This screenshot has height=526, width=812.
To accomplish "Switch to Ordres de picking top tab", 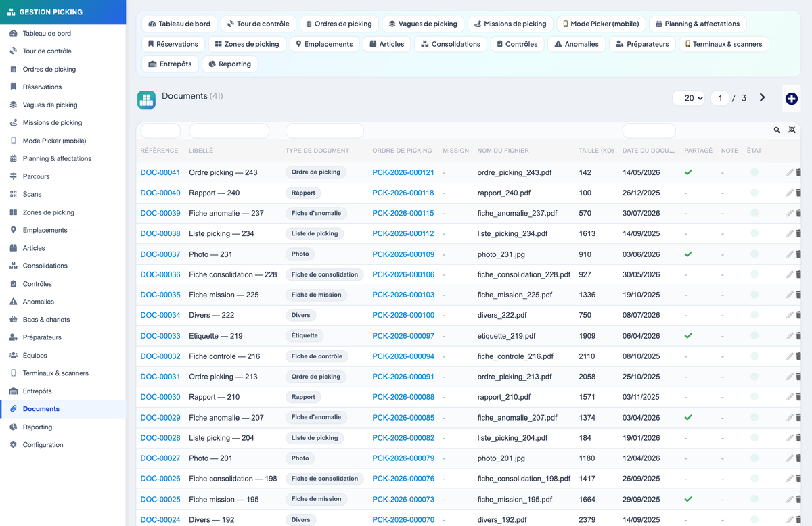I will pos(338,24).
